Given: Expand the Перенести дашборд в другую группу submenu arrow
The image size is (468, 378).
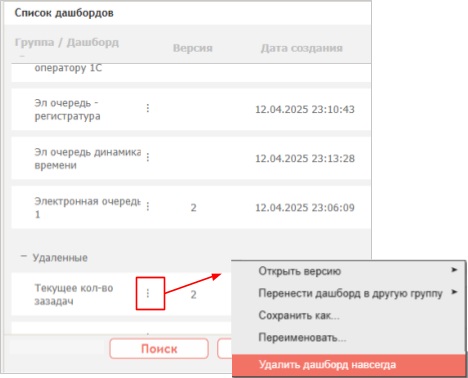Looking at the screenshot, I should point(454,292).
